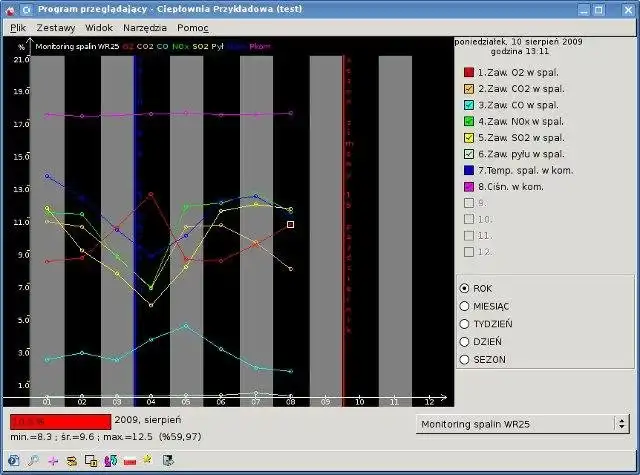
Task: Toggle series 8 Ciśn. w kom.
Action: click(x=469, y=187)
